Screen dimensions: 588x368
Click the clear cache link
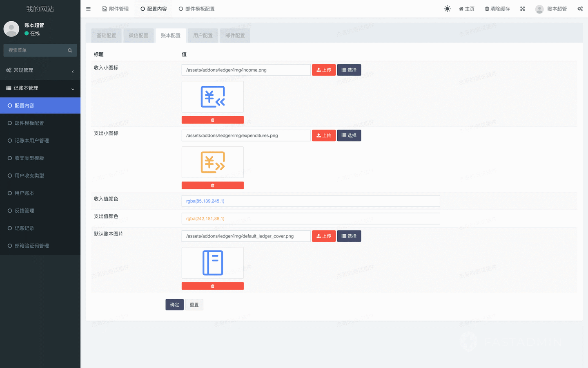pyautogui.click(x=497, y=9)
